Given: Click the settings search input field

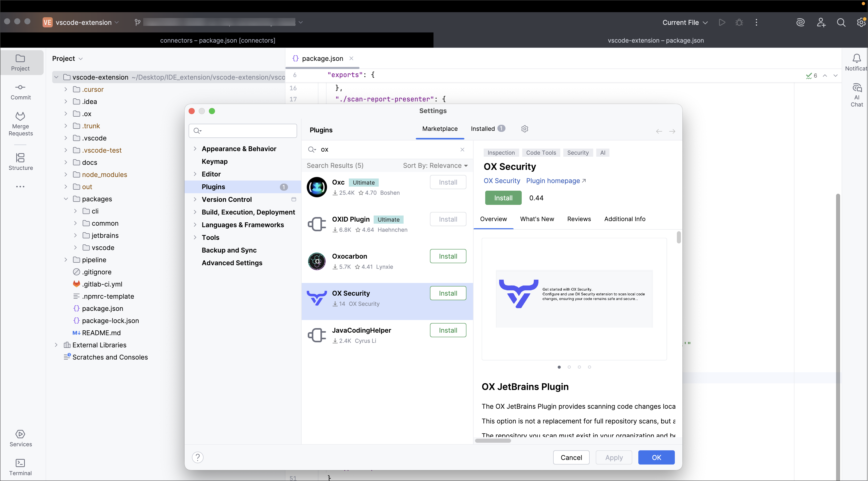Looking at the screenshot, I should (246, 131).
